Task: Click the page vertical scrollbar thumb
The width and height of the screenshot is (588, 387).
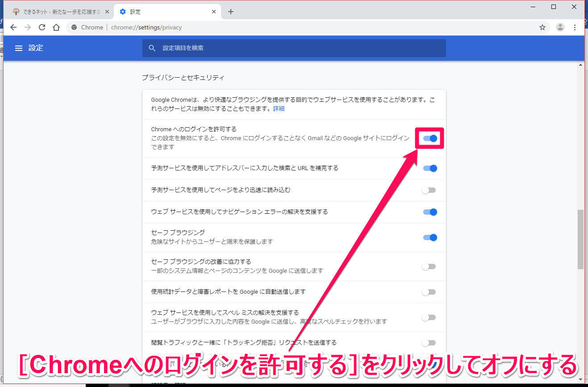Action: pyautogui.click(x=580, y=239)
